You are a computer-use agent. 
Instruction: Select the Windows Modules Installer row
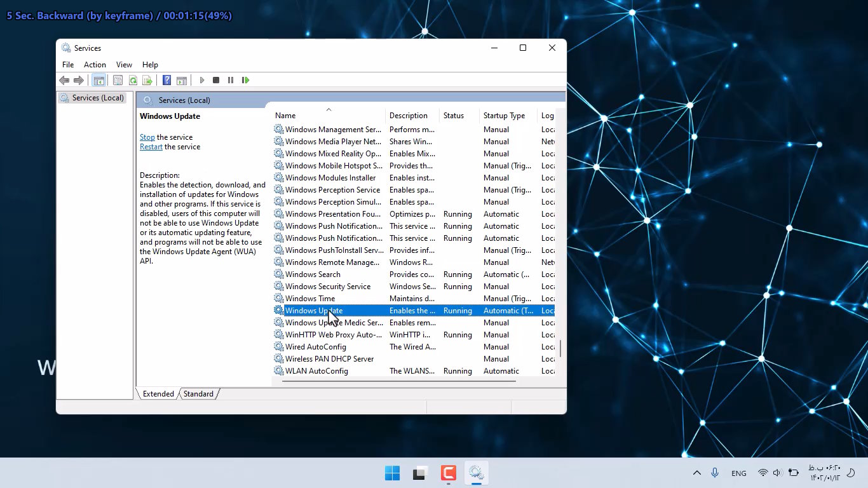click(414, 178)
